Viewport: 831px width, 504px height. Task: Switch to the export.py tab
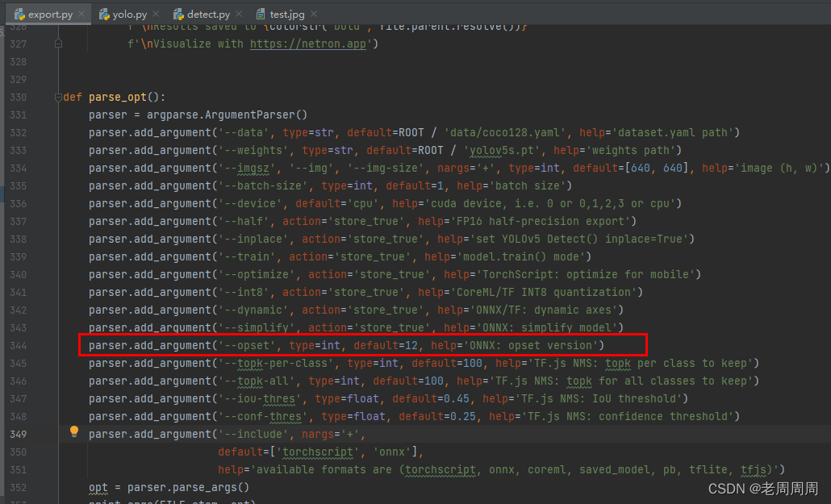(50, 15)
